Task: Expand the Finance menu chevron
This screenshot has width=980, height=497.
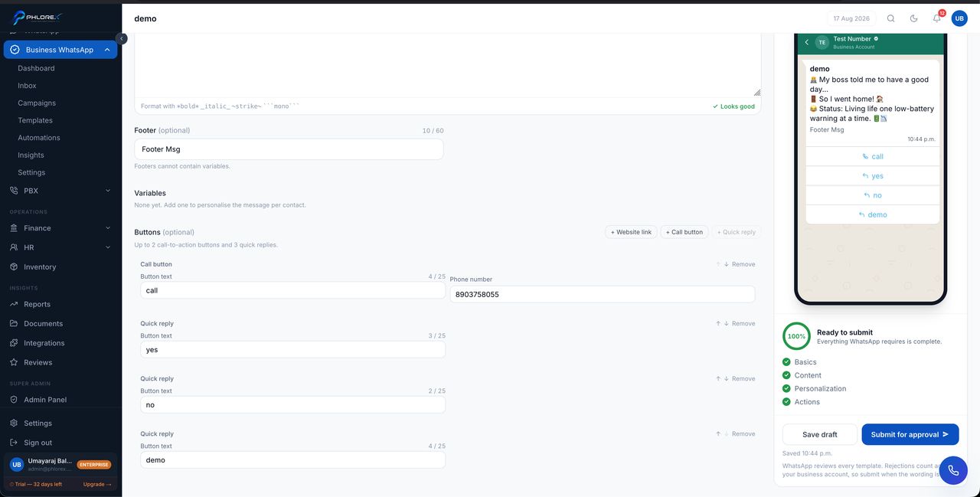Action: coord(107,228)
